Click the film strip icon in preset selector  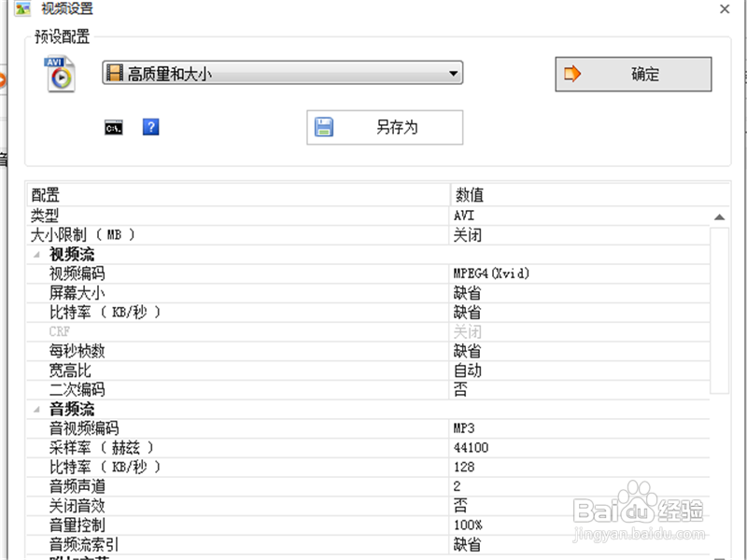(x=114, y=73)
